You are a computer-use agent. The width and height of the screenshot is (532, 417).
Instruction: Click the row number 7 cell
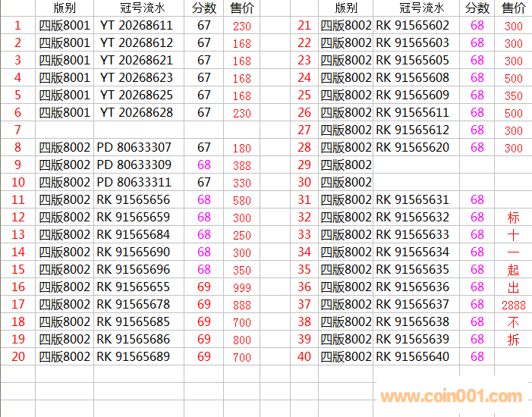click(x=17, y=130)
